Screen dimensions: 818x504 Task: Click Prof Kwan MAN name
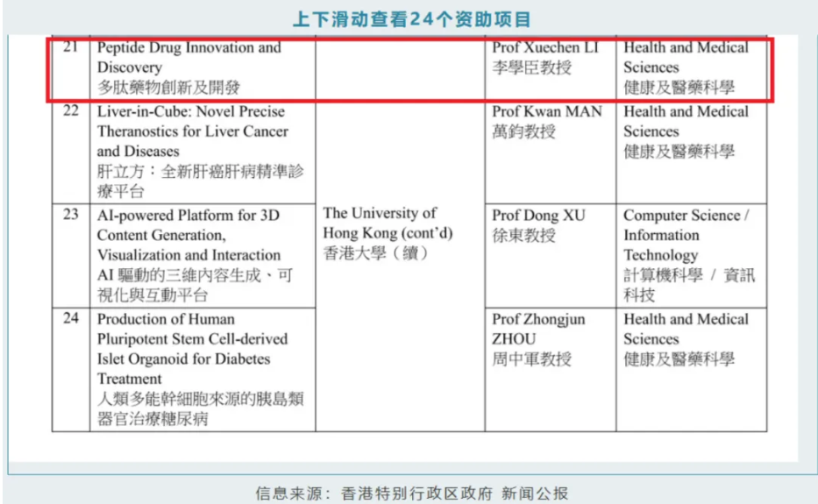coord(547,111)
